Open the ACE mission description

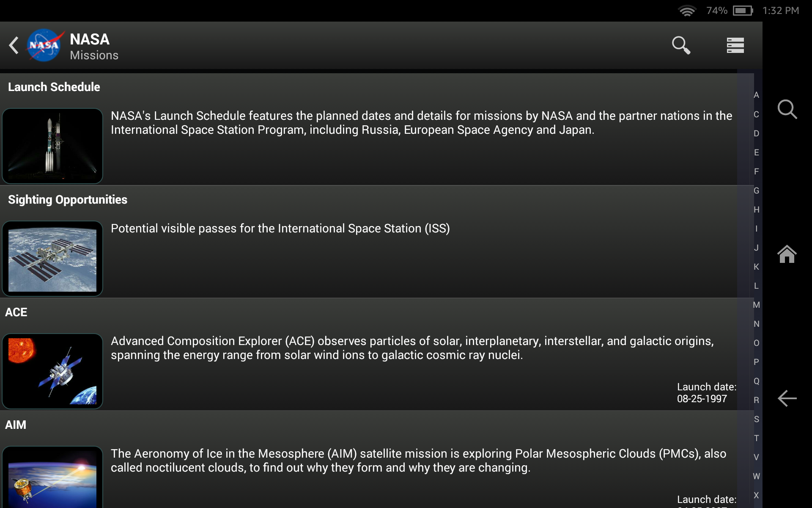pos(412,348)
